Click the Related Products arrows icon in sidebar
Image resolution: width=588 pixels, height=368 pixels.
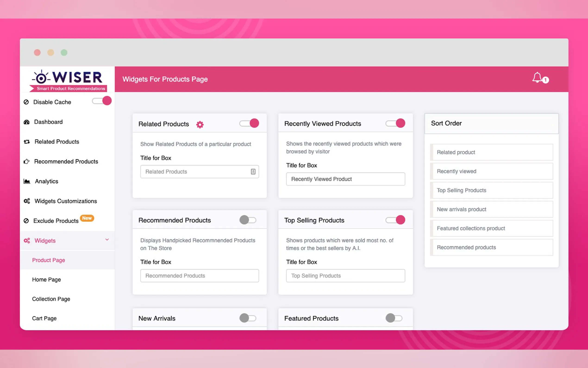27,142
